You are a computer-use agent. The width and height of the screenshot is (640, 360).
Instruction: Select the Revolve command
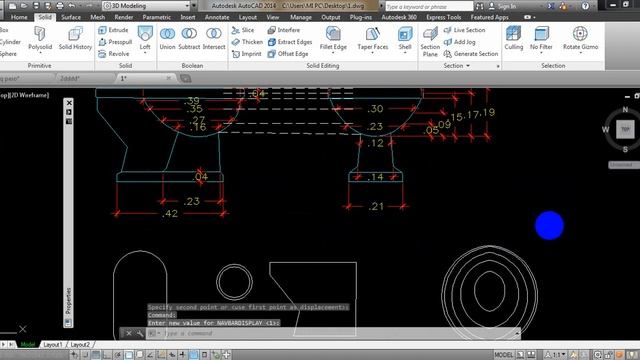point(114,53)
